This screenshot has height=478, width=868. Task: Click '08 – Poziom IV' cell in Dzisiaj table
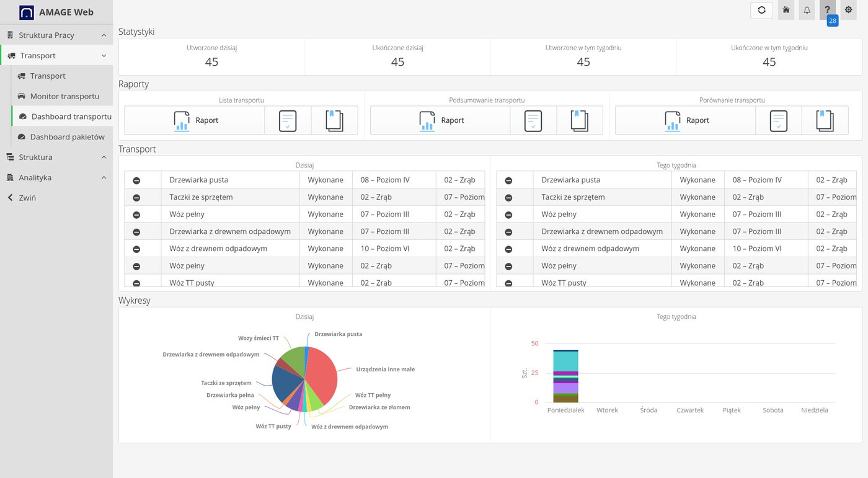[x=394, y=180]
